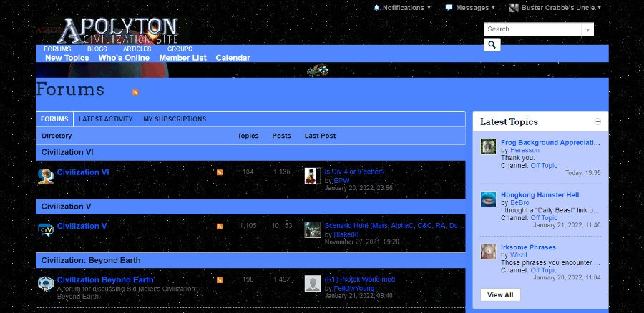Open 'Is Civ 4 or 5 better?' post
The width and height of the screenshot is (644, 313).
click(354, 172)
